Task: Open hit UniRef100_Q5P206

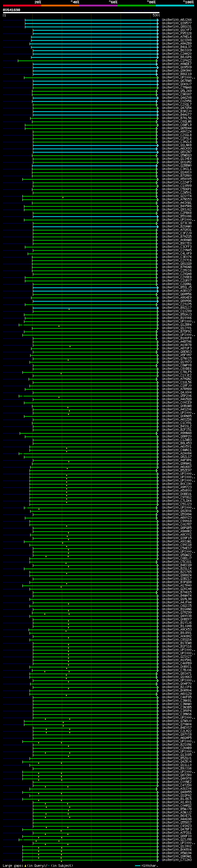Action: point(177,396)
